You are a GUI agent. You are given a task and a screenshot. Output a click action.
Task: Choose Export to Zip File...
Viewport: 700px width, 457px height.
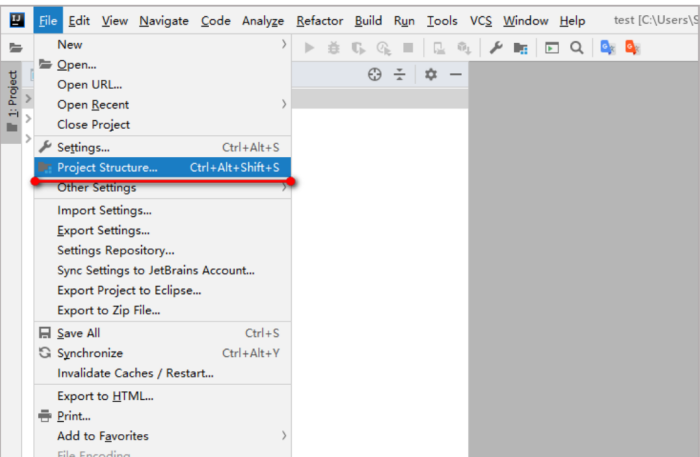(x=162, y=310)
